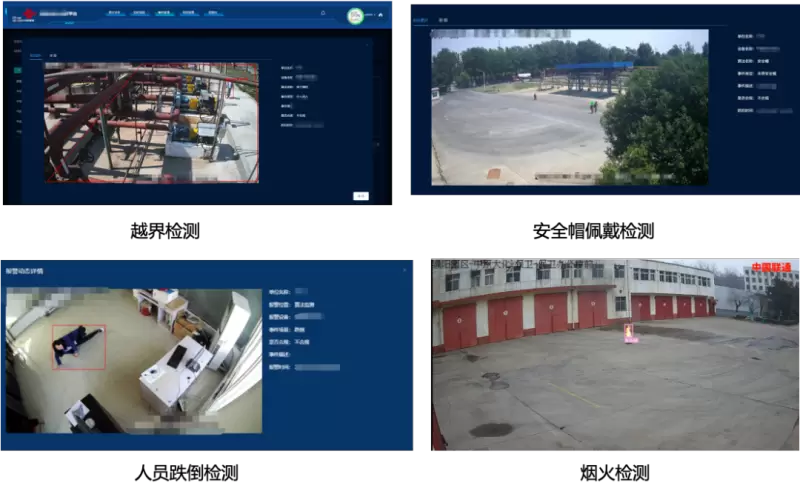This screenshot has height=494, width=800.
Task: Click the home icon at header right
Action: click(380, 14)
